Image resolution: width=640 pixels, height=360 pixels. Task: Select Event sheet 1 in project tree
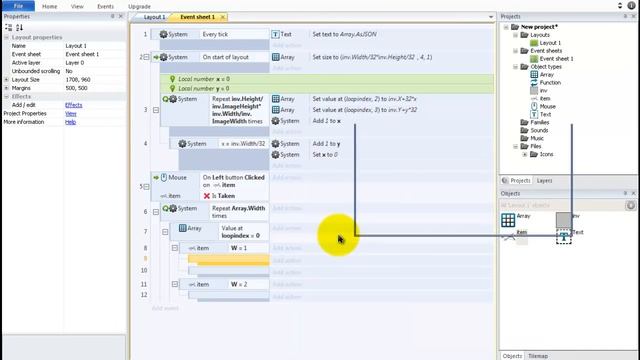556,59
